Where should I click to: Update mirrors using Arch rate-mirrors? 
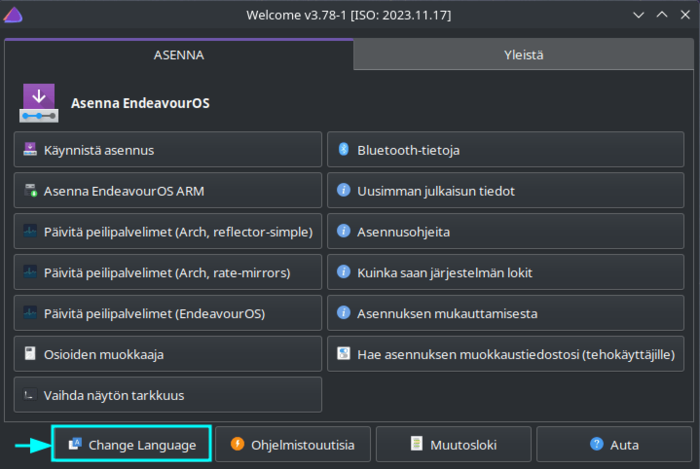[168, 272]
